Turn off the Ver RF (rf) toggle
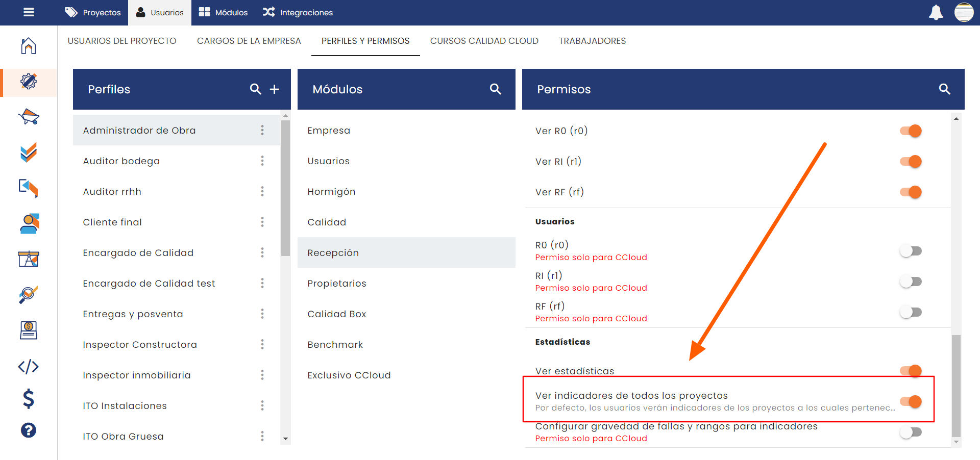This screenshot has width=980, height=460. 911,192
